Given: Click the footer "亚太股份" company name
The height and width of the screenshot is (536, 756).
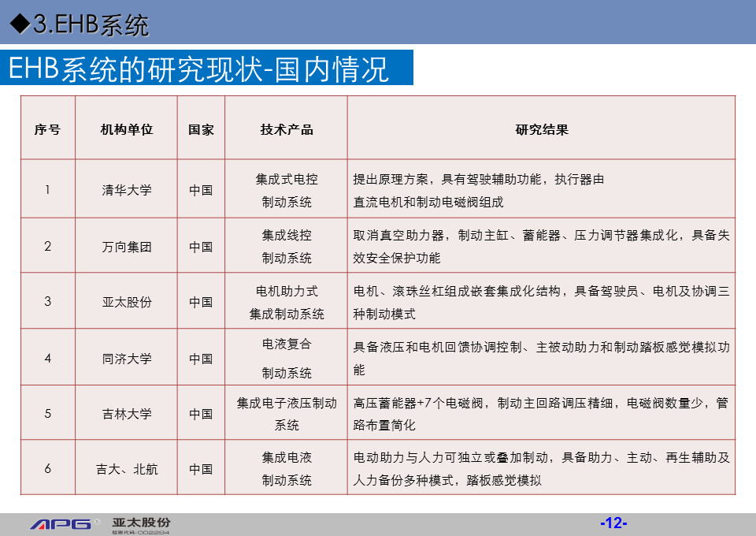Looking at the screenshot, I should click(141, 523).
